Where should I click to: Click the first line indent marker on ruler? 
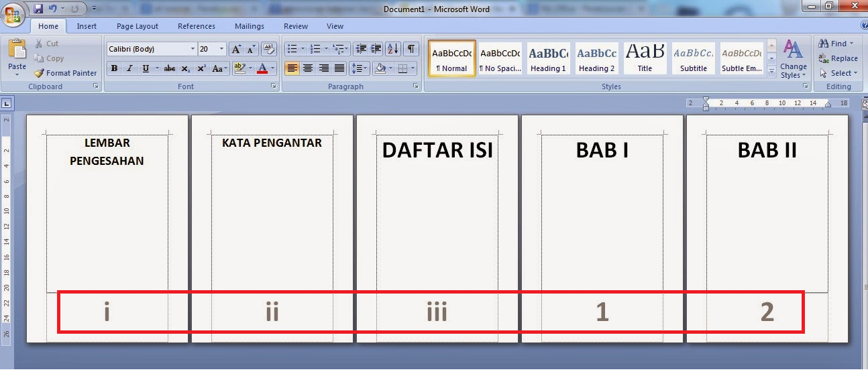coord(706,99)
